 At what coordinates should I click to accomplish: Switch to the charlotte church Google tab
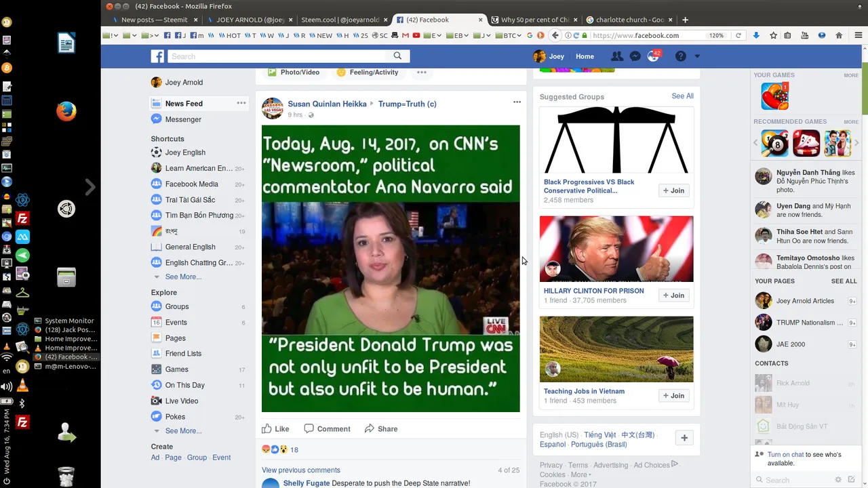tap(629, 20)
